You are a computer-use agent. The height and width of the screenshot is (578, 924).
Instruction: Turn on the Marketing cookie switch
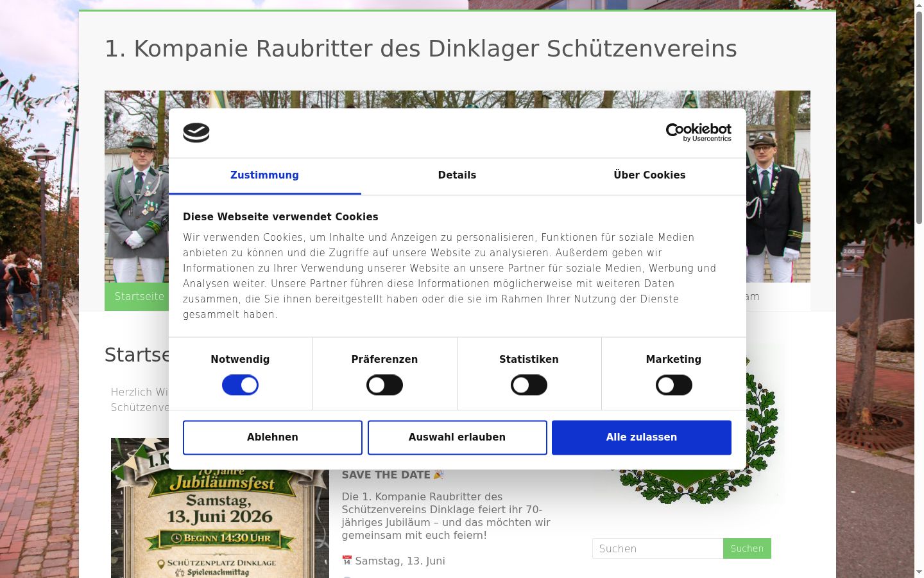point(674,385)
